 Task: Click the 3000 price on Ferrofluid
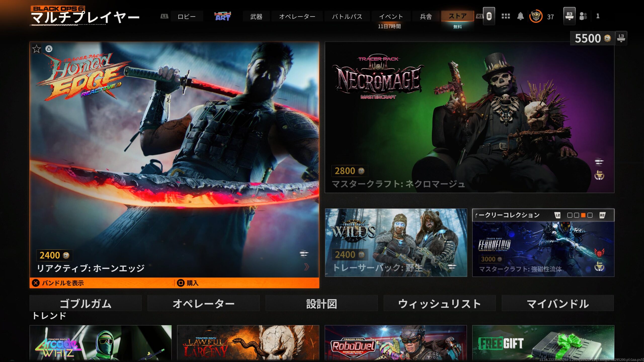coord(492,259)
